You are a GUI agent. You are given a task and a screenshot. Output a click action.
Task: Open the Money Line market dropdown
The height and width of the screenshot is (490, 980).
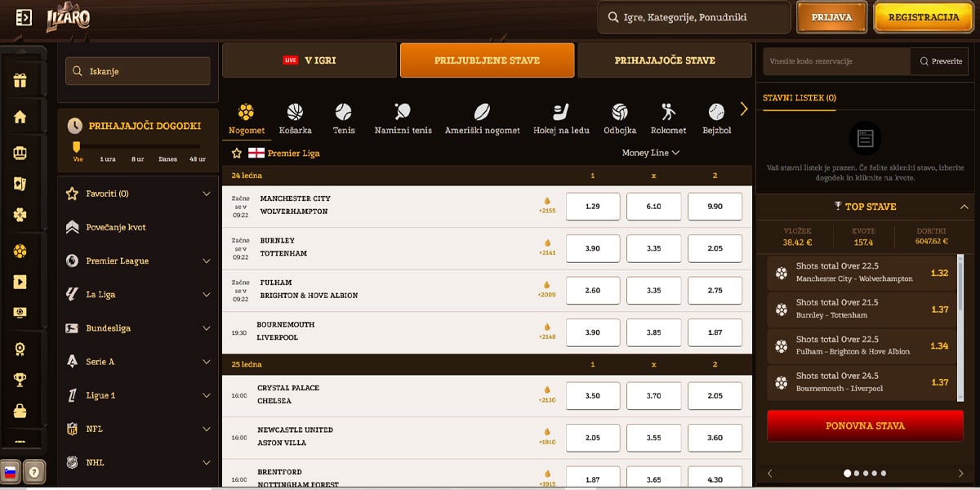click(650, 153)
